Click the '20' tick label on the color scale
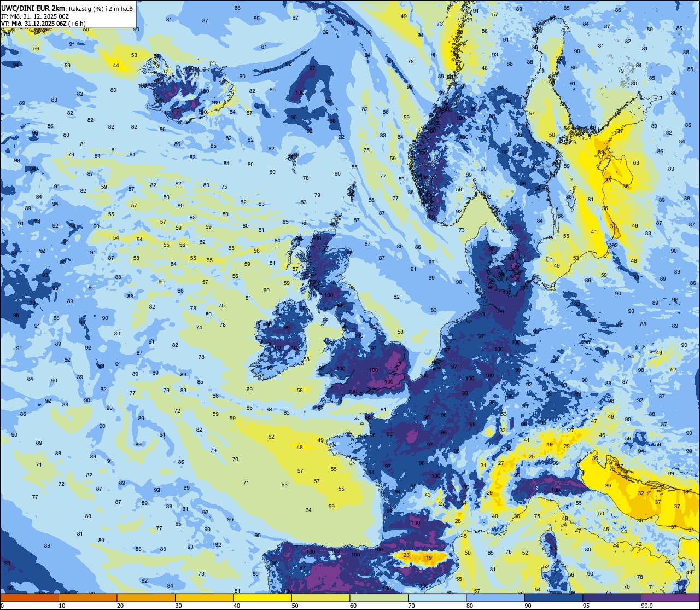700x610 pixels. coord(120,606)
